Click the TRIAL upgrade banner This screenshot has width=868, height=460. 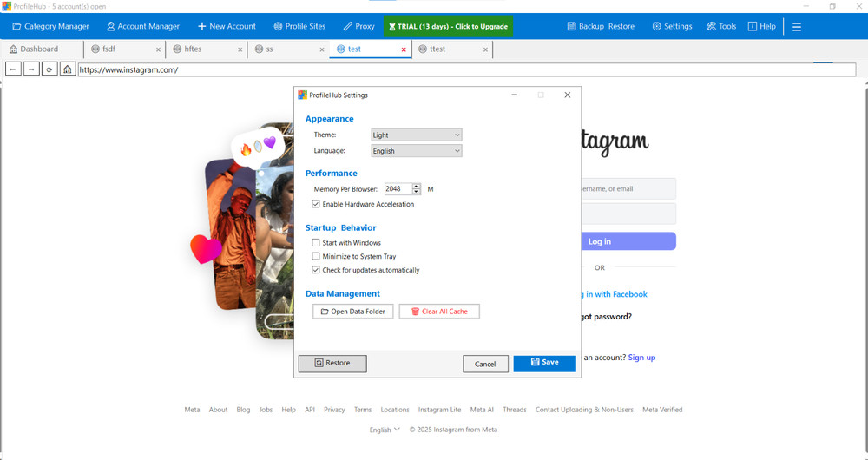pos(448,26)
